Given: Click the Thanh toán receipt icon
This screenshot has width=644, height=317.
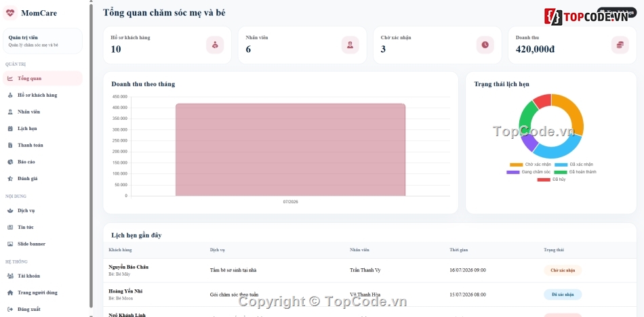Looking at the screenshot, I should pyautogui.click(x=10, y=145).
